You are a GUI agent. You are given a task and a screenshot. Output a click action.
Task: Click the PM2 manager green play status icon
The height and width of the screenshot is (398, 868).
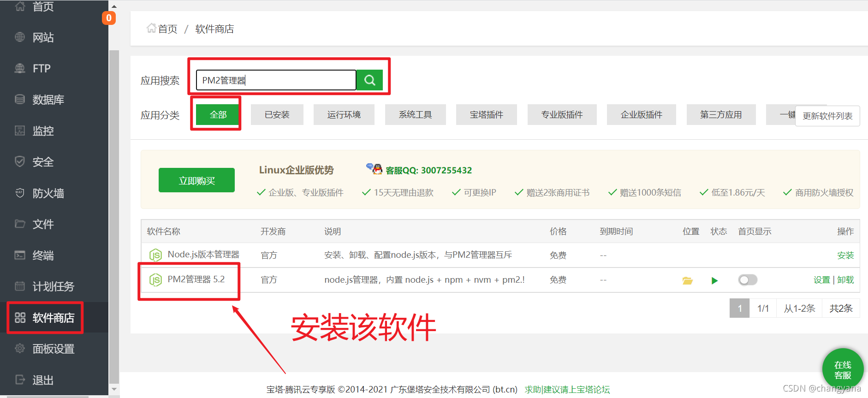tap(714, 280)
